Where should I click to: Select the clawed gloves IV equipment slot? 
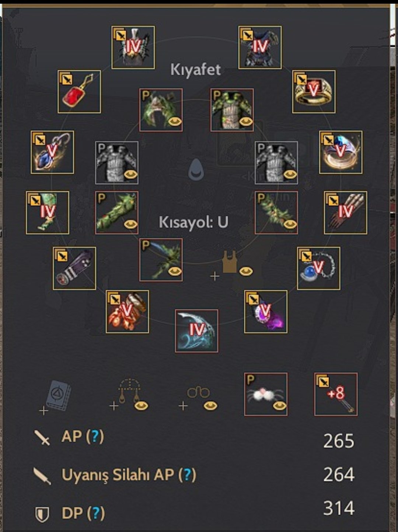click(x=346, y=212)
